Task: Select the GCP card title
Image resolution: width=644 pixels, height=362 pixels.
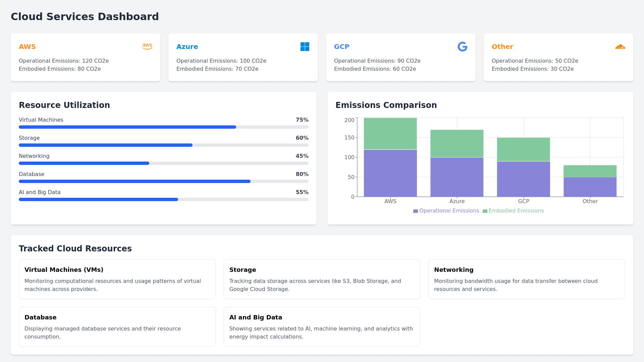Action: [x=341, y=47]
